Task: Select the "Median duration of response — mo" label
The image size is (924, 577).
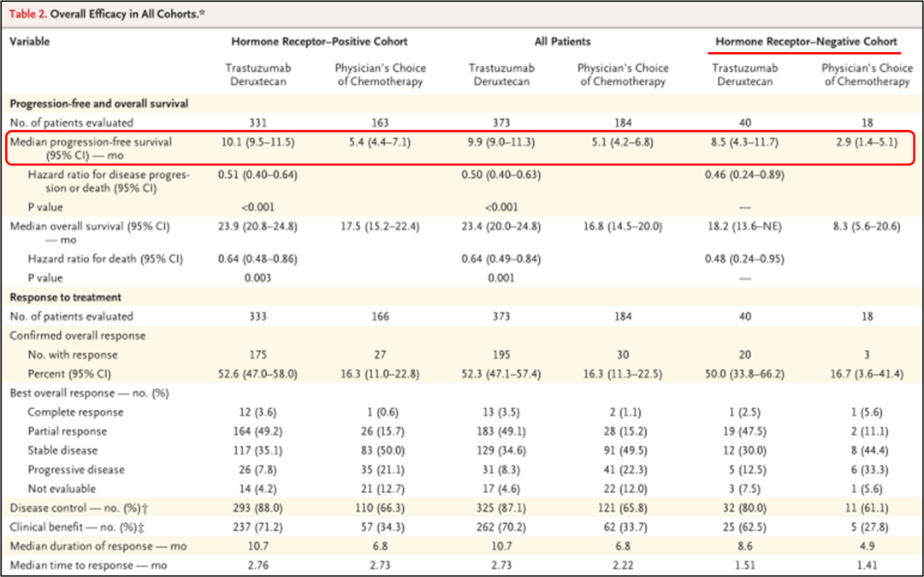Action: 98,546
